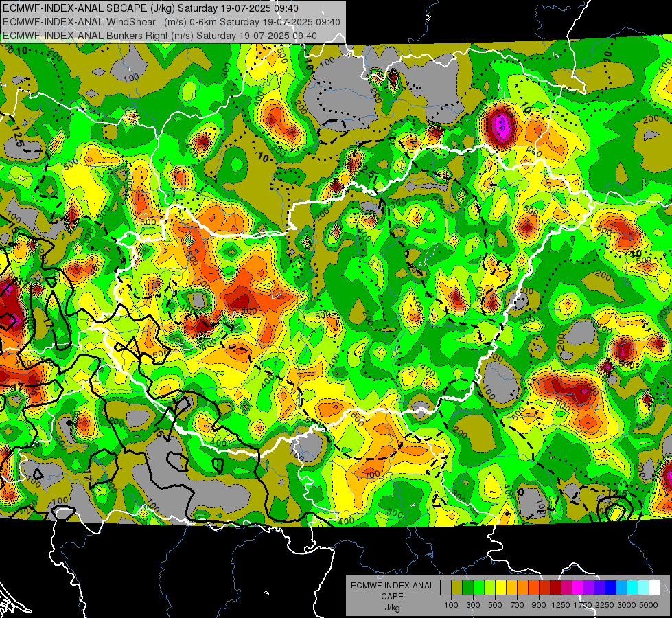Click the 300 legend scale value

(x=473, y=605)
